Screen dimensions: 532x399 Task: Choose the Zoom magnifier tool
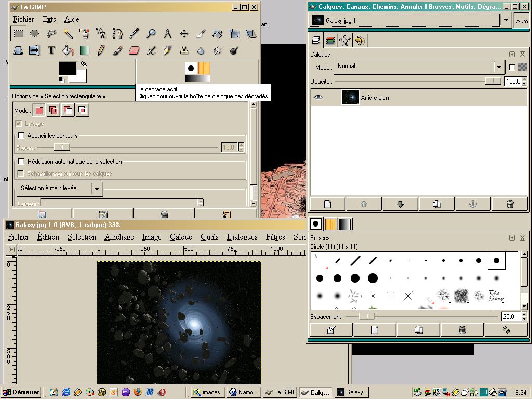[151, 34]
